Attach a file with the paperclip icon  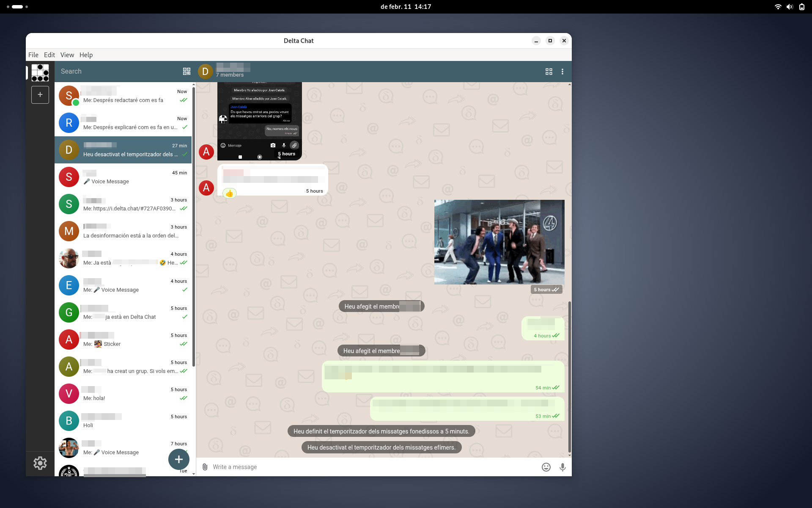pos(205,467)
